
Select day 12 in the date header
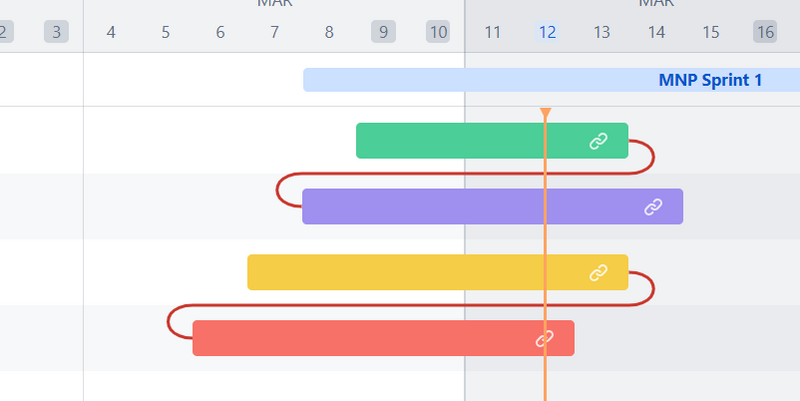click(x=547, y=32)
